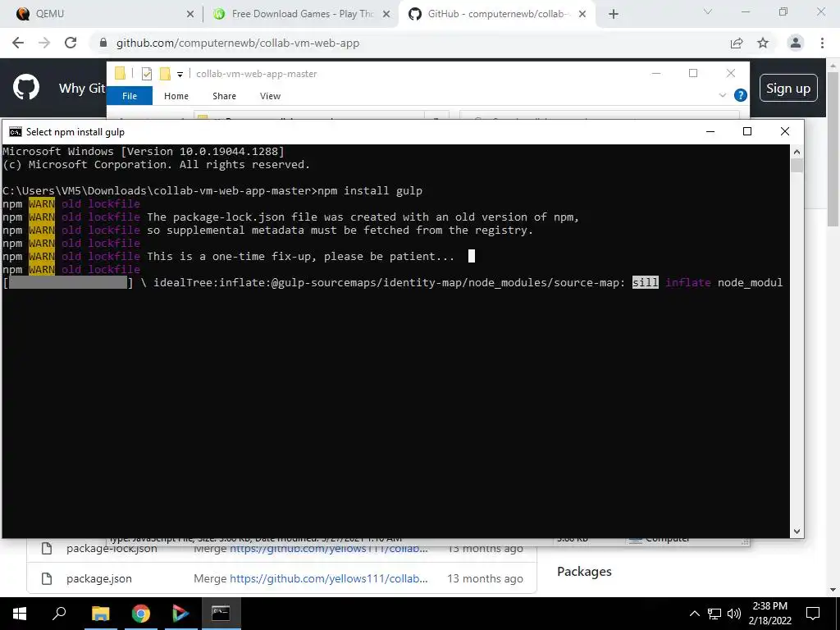View site lock information
Viewport: 840px width, 630px height.
[103, 43]
